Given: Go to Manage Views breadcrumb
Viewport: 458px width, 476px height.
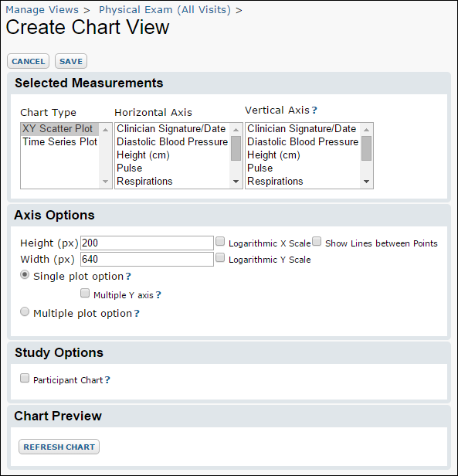Looking at the screenshot, I should [42, 10].
